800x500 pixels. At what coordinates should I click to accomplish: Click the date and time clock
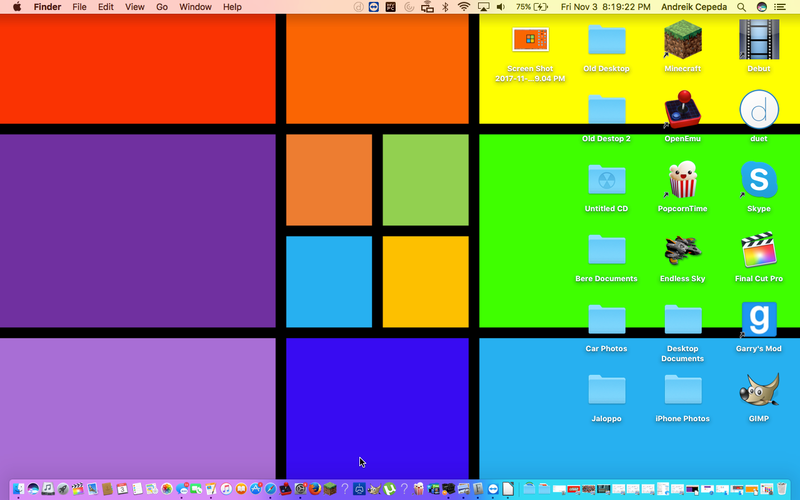(606, 7)
